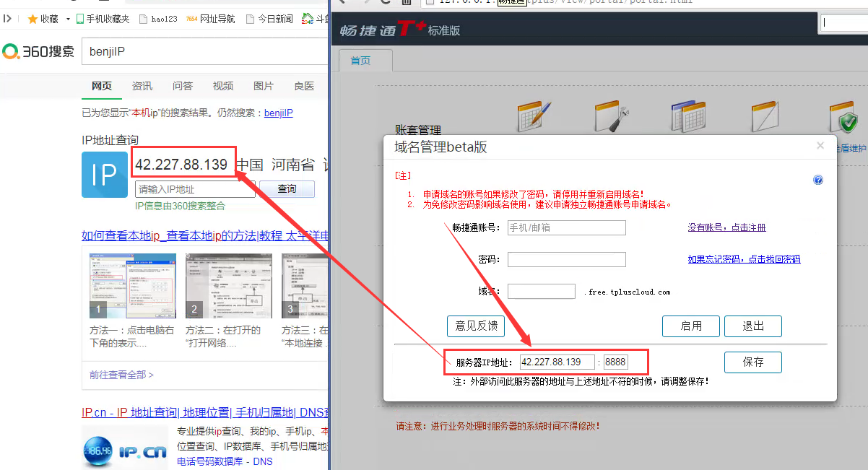Viewport: 868px width, 470px height.
Task: Switch to the 问答 search tab
Action: pyautogui.click(x=183, y=86)
